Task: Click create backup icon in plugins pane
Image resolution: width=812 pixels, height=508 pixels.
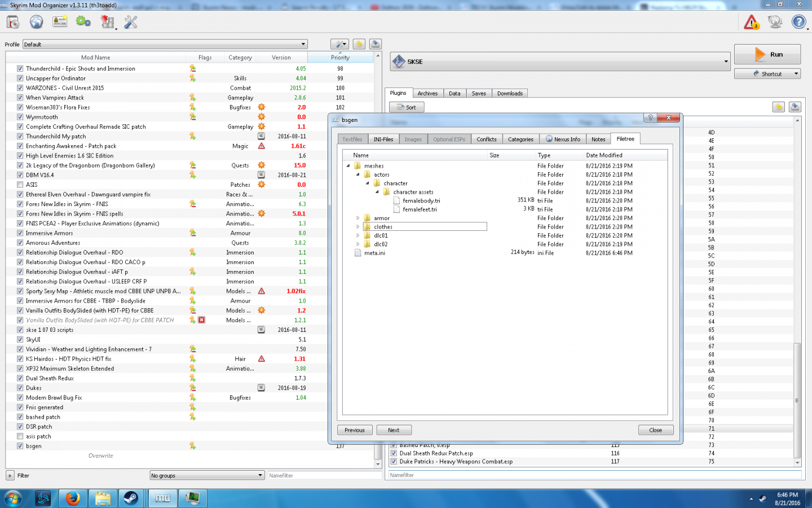Action: [795, 107]
